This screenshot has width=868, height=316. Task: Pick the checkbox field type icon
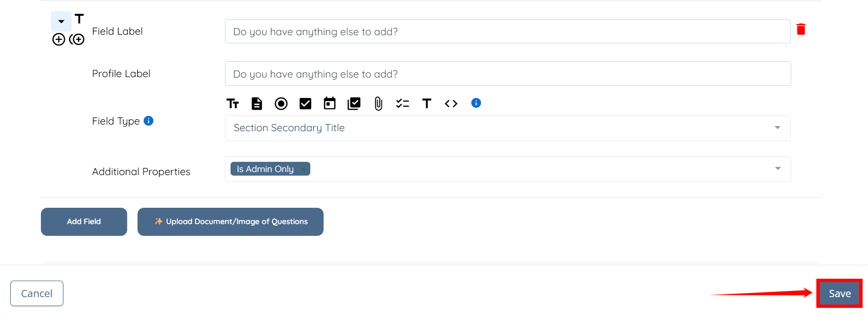(305, 104)
